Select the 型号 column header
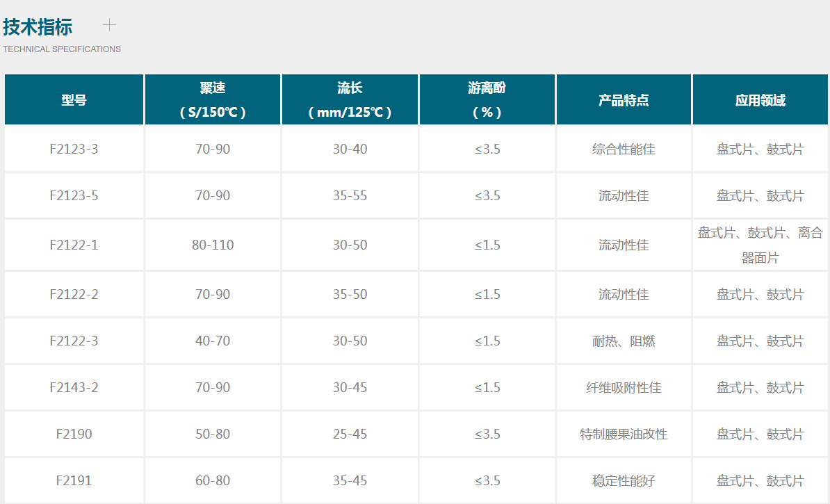 tap(74, 99)
